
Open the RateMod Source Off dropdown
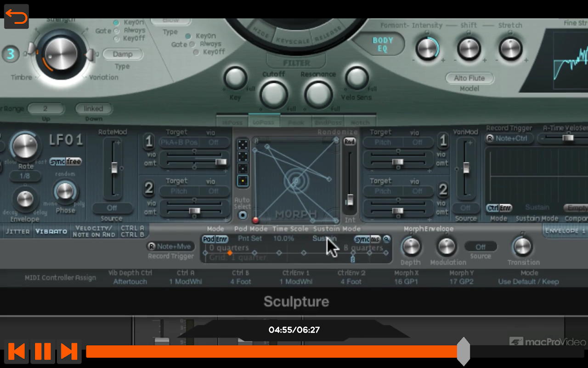pyautogui.click(x=112, y=208)
